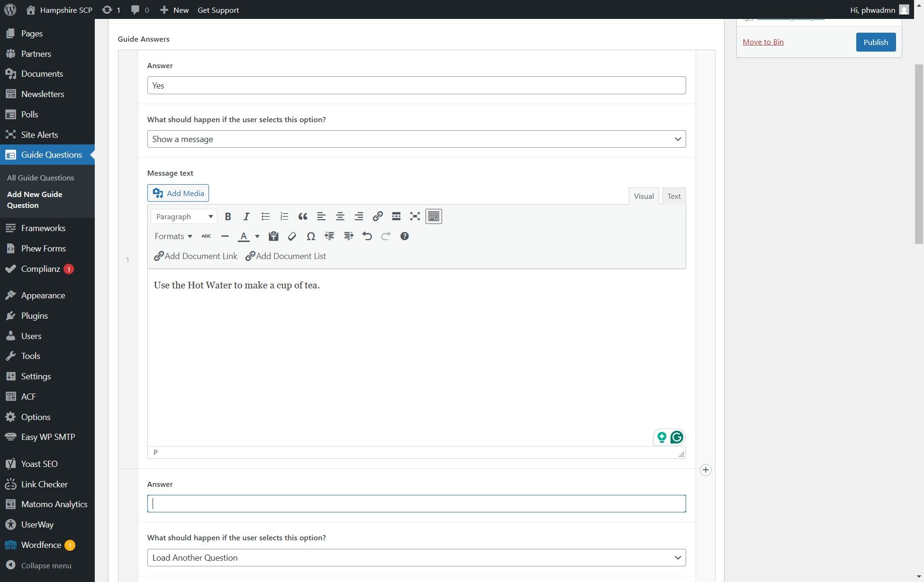Toggle numbered list formatting

(284, 216)
